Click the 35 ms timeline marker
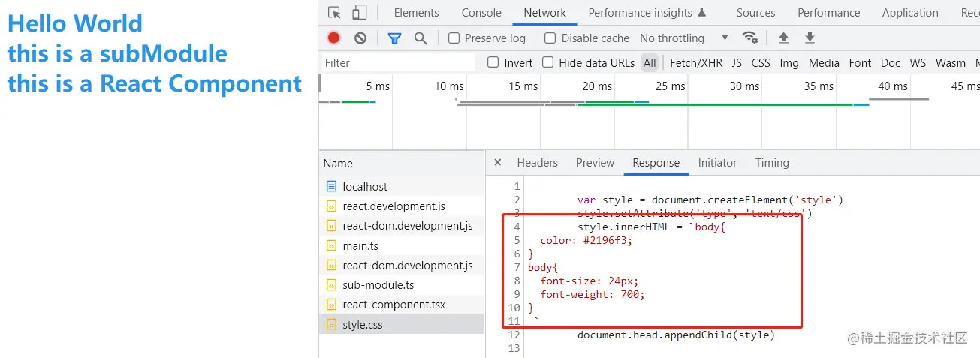 [819, 86]
